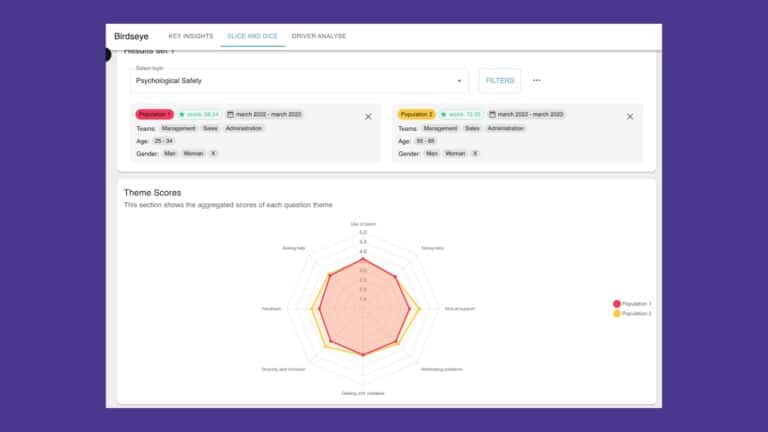Click the yellow Population 2 label chip
This screenshot has height=432, width=768.
[416, 114]
